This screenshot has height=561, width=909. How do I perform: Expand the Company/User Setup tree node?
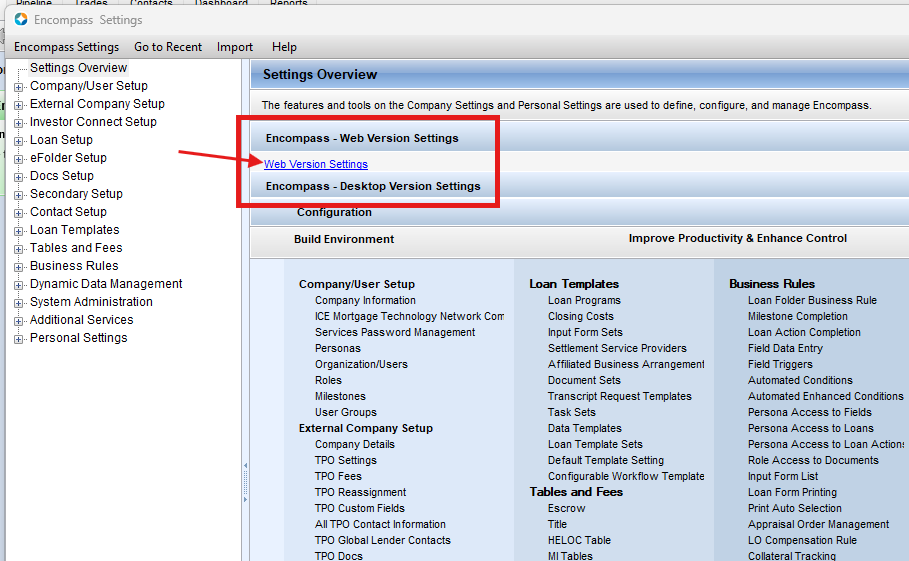coord(19,88)
